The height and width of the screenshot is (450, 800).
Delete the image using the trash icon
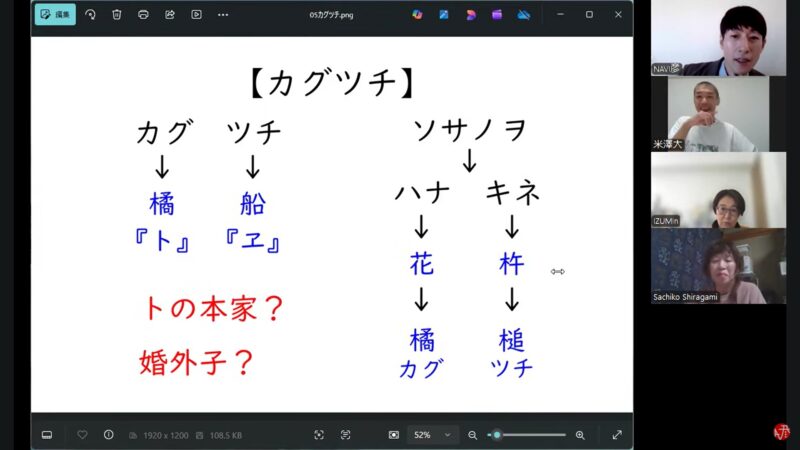point(117,14)
